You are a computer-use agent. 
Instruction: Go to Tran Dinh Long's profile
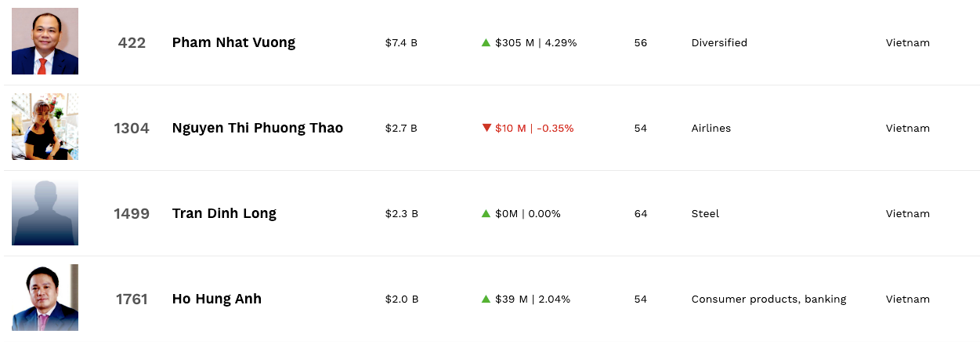pos(224,213)
